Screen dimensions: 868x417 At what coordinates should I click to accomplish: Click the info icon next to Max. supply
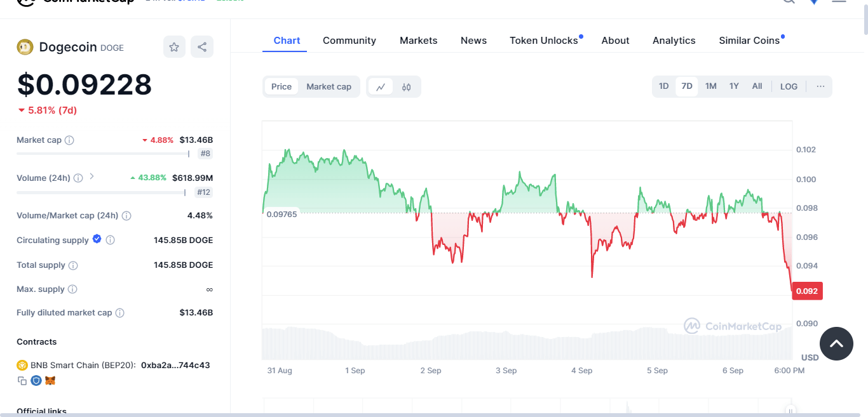(x=72, y=289)
